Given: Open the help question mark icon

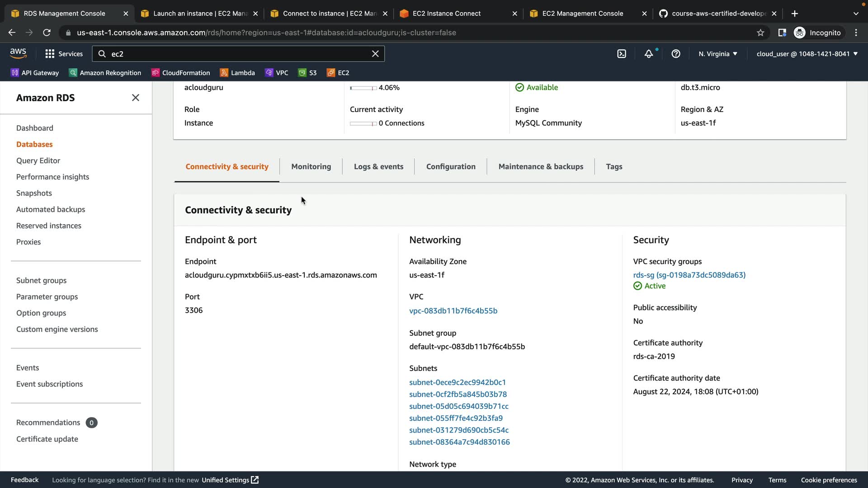Looking at the screenshot, I should (676, 54).
